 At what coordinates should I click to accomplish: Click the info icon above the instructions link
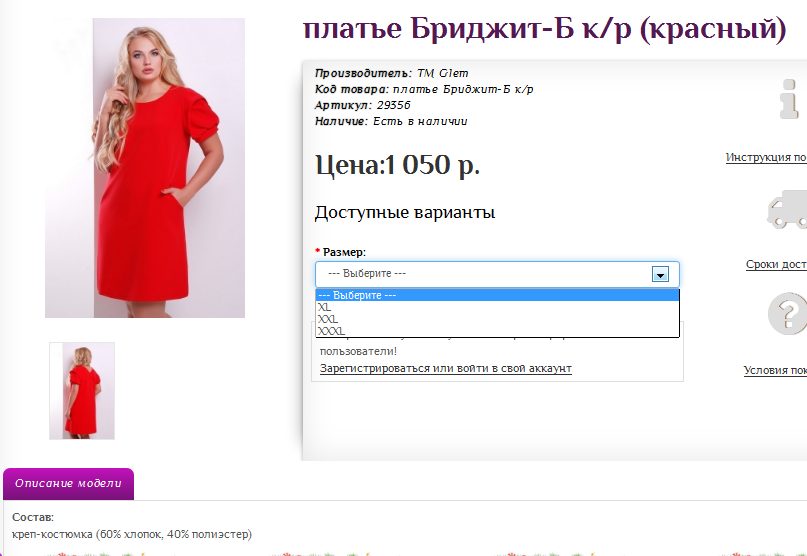pos(789,99)
